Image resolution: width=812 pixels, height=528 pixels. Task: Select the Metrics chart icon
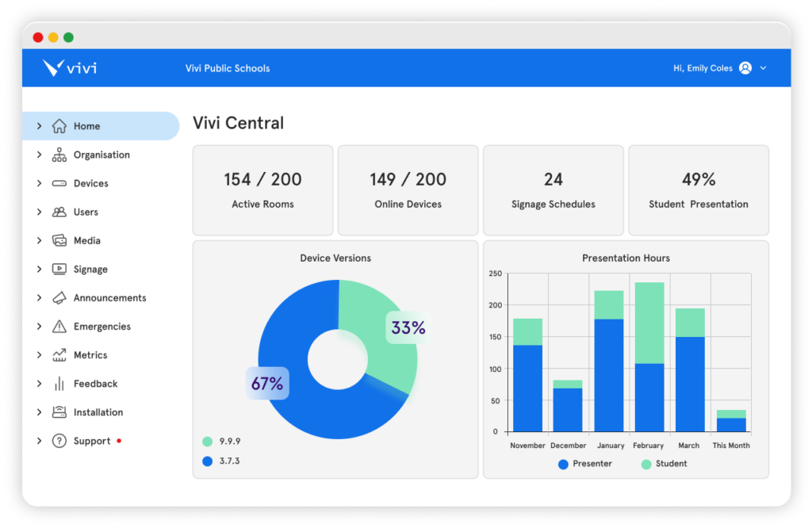point(59,354)
